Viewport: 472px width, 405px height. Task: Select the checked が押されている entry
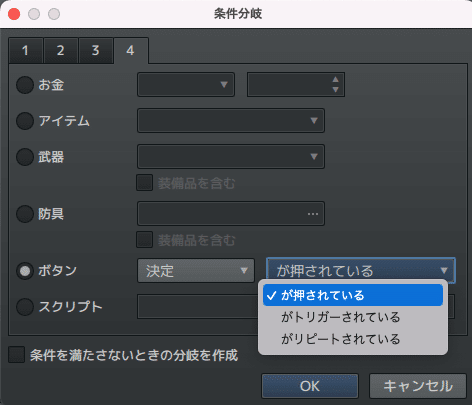point(353,295)
